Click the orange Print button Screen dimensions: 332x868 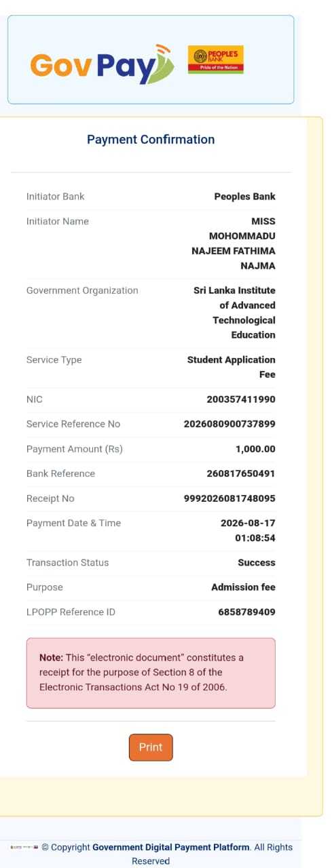[151, 747]
